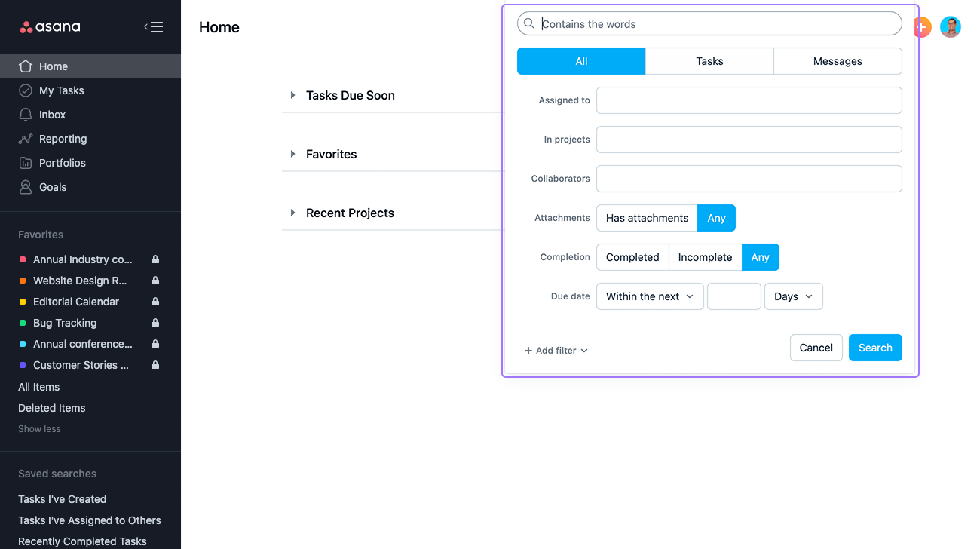Screen dimensions: 980x549
Task: Select Any for Completion filter
Action: click(761, 257)
